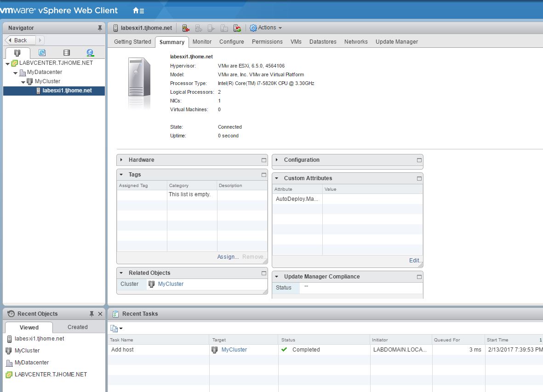543x392 pixels.
Task: Click the greyed-out Exit Maintenance Mode toolbar icon
Action: click(199, 28)
